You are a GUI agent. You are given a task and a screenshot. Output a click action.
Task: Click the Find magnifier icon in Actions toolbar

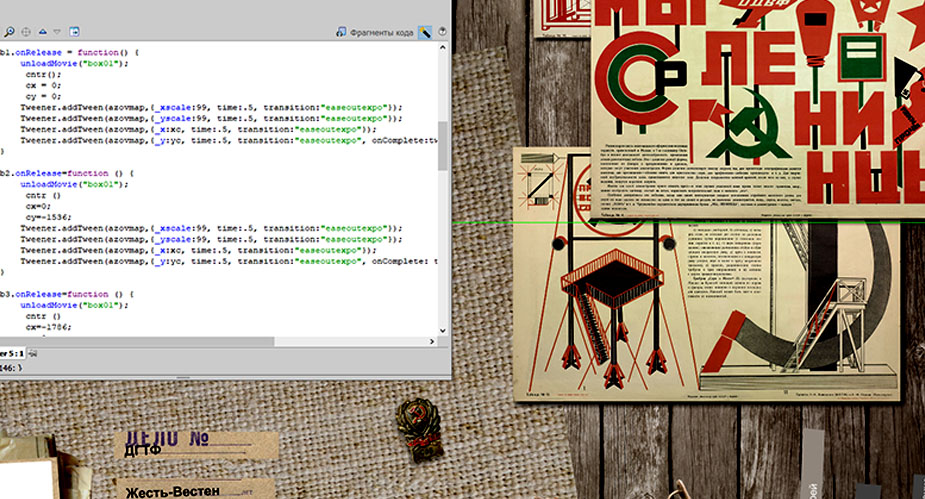click(x=8, y=32)
